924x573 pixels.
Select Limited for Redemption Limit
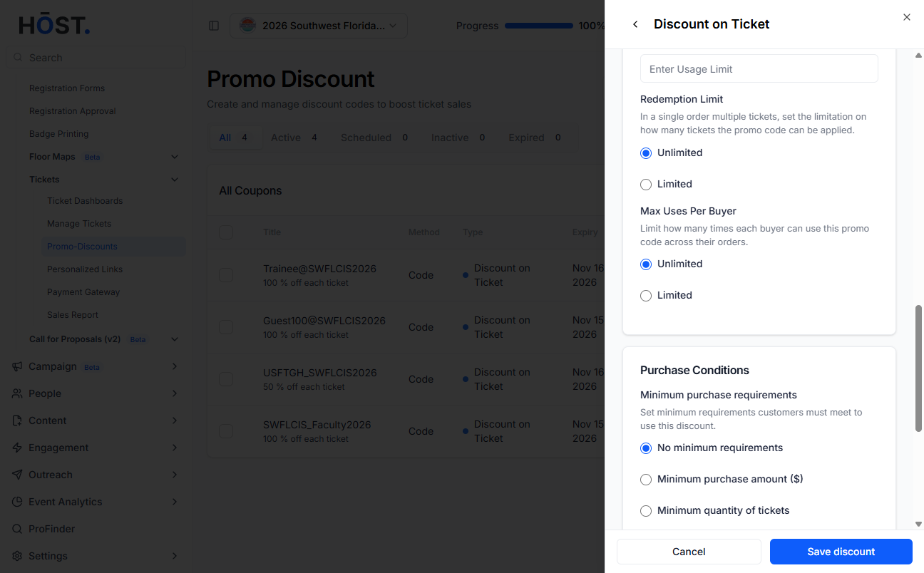pos(646,184)
